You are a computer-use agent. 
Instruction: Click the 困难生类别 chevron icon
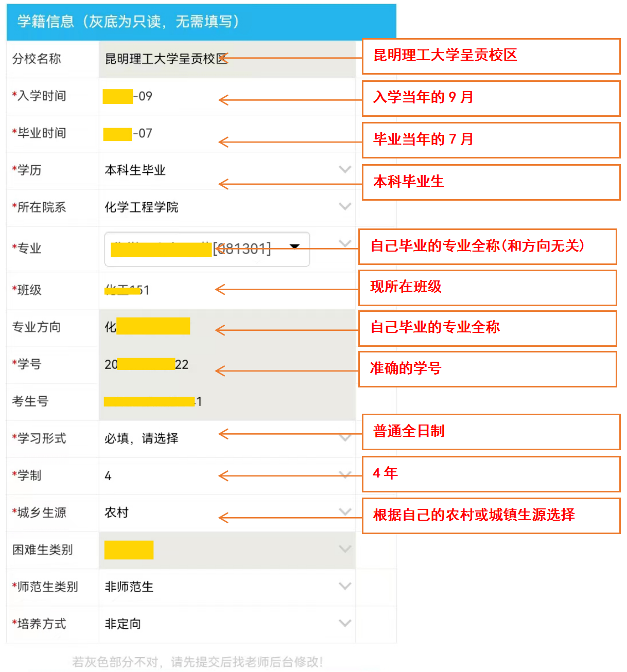pos(345,549)
